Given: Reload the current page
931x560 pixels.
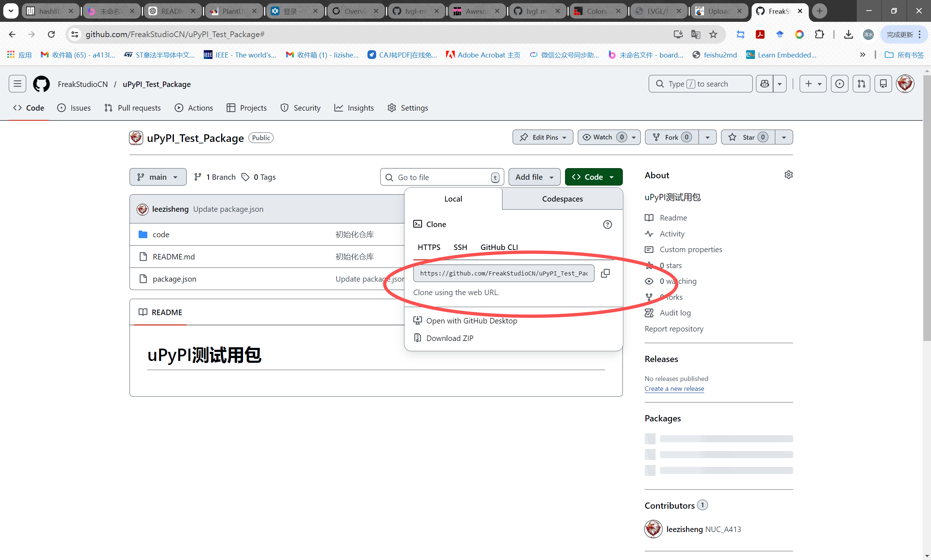Looking at the screenshot, I should 51,34.
